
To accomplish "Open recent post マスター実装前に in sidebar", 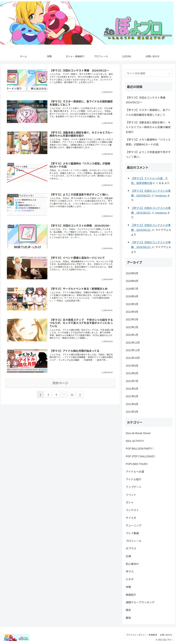I will 148,112.
